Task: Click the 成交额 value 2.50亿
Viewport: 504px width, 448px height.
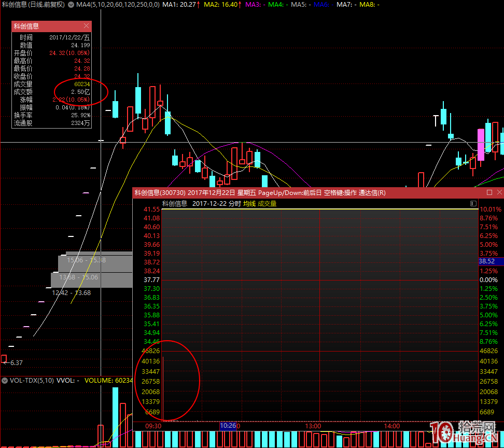Action: [80, 92]
